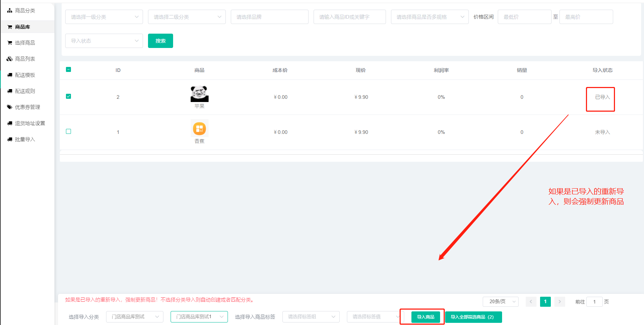
Task: Check the 香蕉 row checkbox
Action: click(x=68, y=131)
